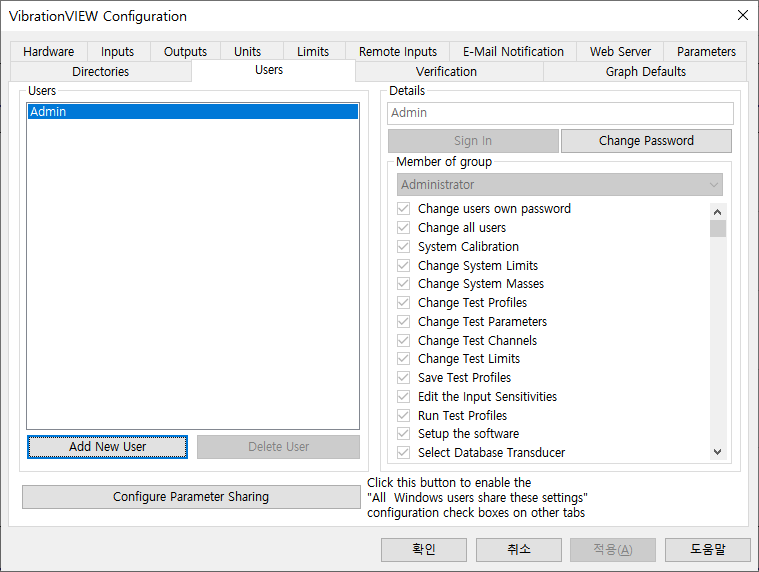Click permissions list scroll down arrow
The height and width of the screenshot is (572, 759).
point(718,452)
